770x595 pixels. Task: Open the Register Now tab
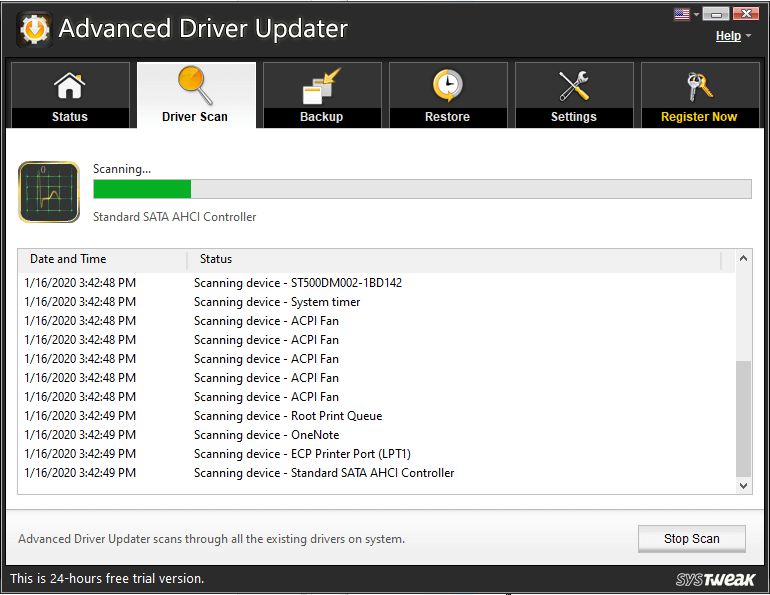[700, 95]
